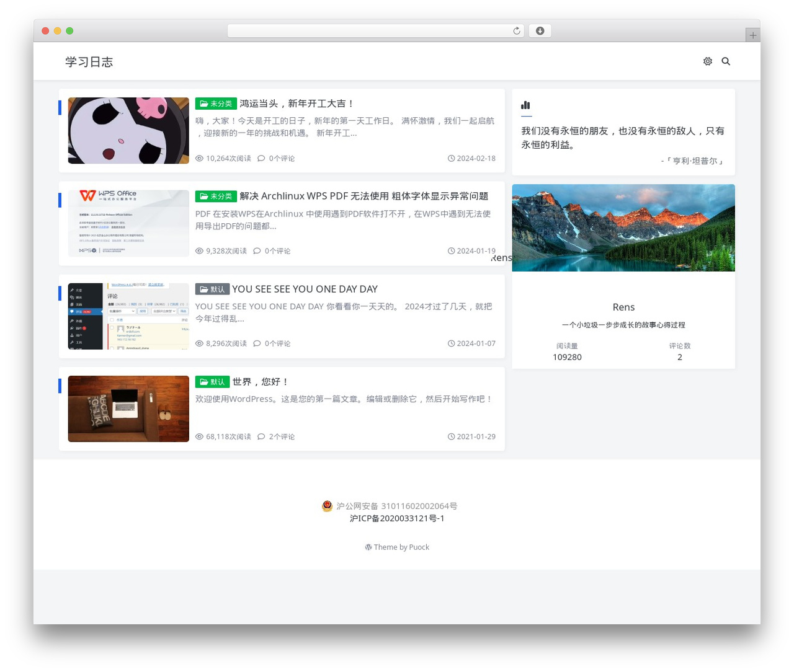Click 阅读量 count 109280
The image size is (794, 672).
(x=567, y=357)
